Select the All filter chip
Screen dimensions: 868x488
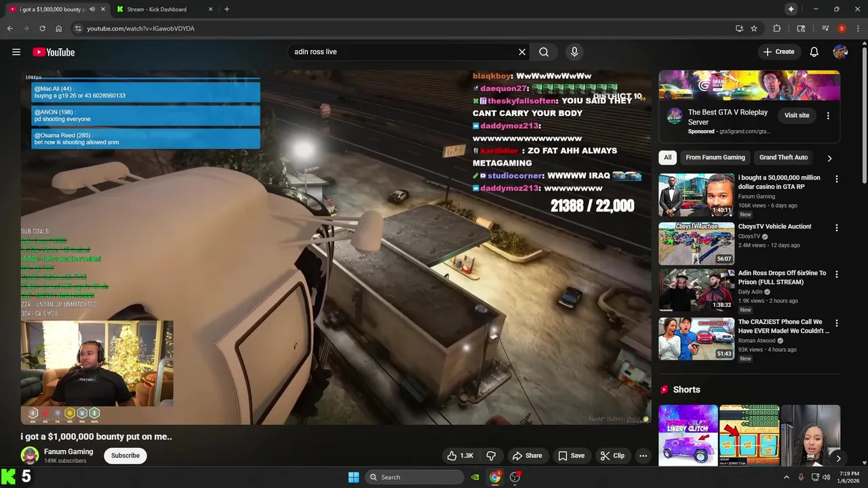point(667,157)
